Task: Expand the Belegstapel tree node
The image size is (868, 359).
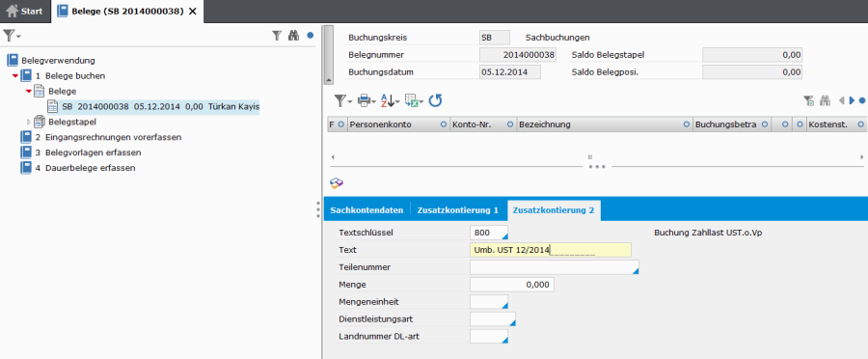Action: pyautogui.click(x=29, y=122)
